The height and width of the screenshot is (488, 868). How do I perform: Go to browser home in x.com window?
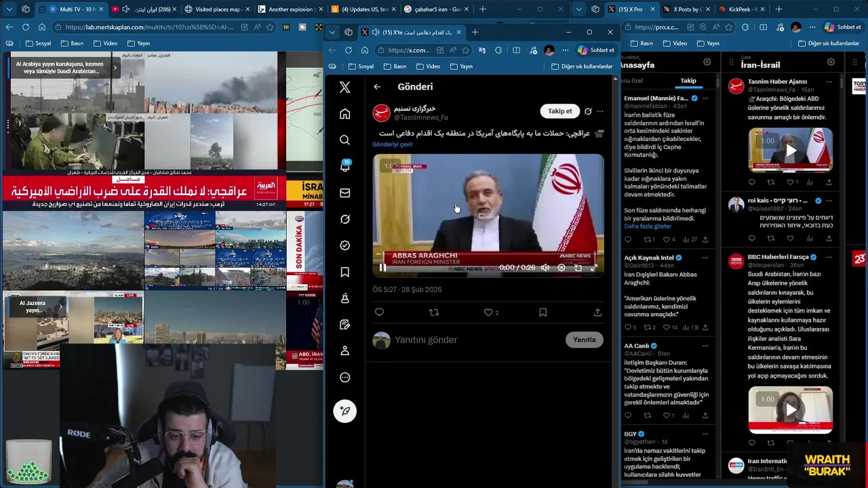364,49
